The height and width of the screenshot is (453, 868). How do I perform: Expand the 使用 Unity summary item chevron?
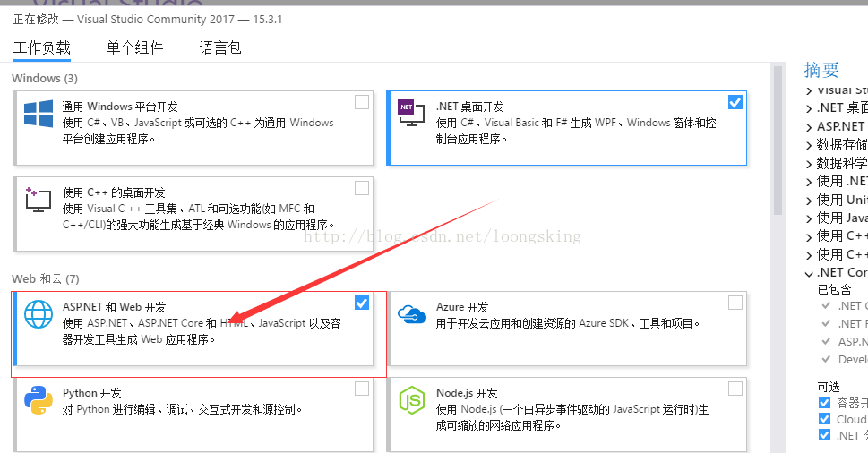tap(809, 201)
